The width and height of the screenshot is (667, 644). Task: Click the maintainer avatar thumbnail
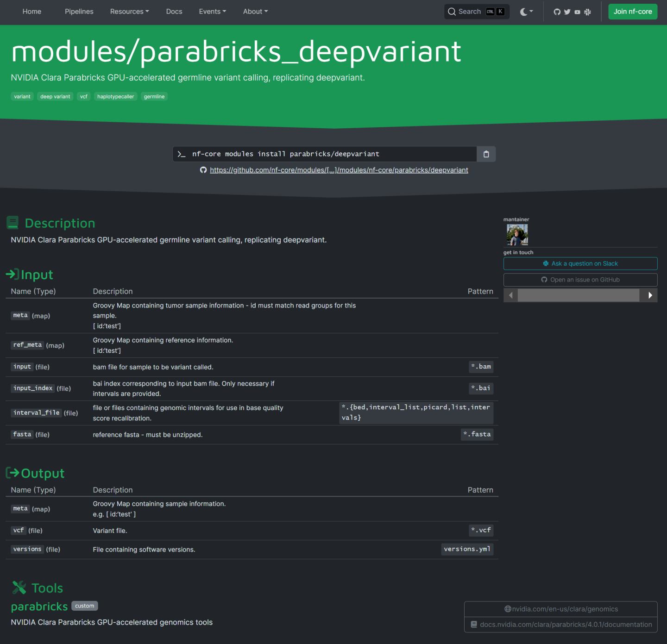(x=517, y=235)
